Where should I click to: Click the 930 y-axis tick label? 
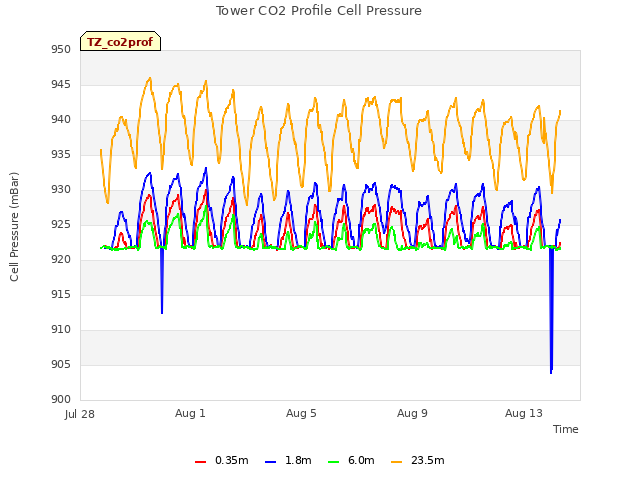click(61, 190)
